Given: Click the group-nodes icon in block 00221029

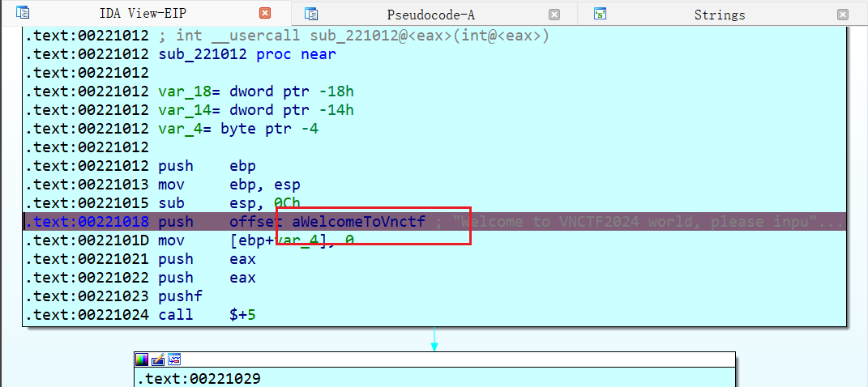Looking at the screenshot, I should click(174, 359).
